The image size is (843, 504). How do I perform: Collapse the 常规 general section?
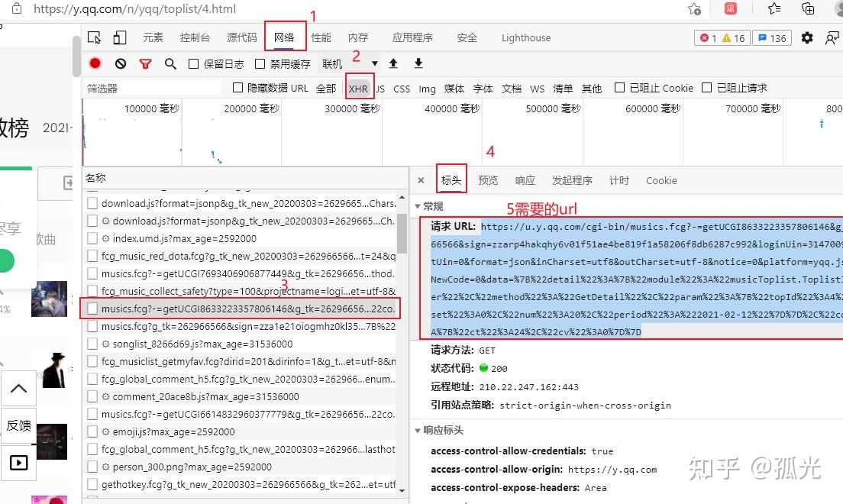(x=418, y=206)
